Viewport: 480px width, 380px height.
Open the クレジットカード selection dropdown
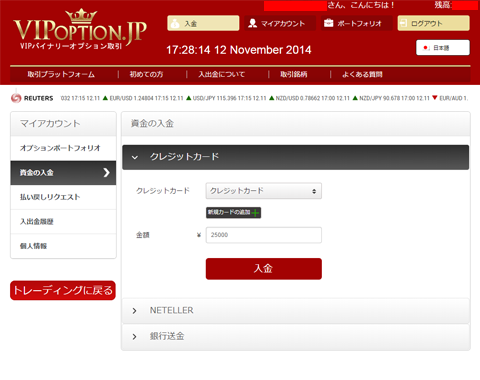click(264, 191)
